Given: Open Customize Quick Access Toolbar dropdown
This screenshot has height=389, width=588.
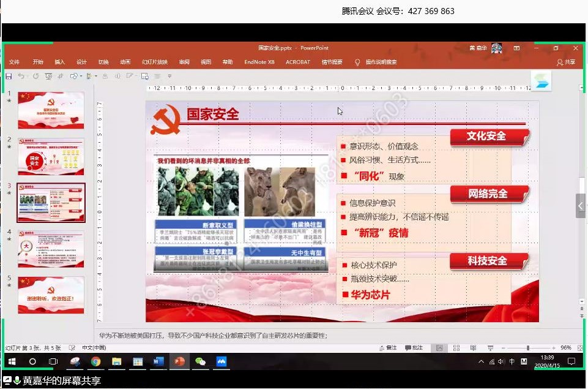Looking at the screenshot, I should click(169, 76).
